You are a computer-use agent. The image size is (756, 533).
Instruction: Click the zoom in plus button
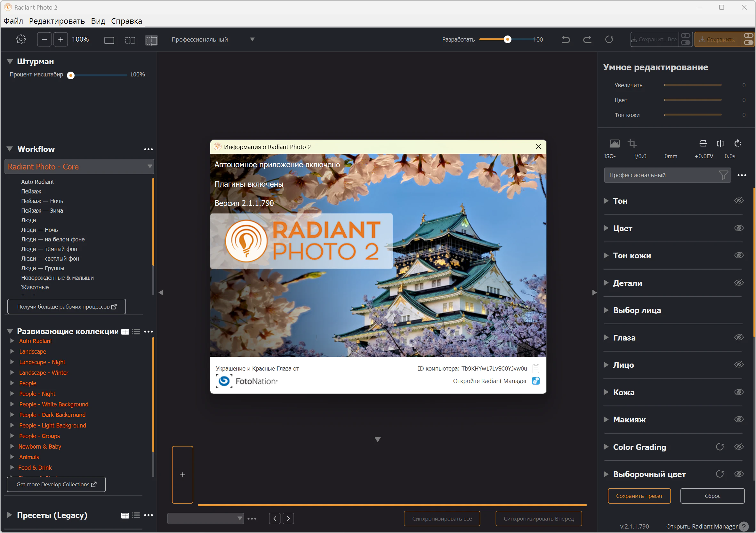point(60,39)
